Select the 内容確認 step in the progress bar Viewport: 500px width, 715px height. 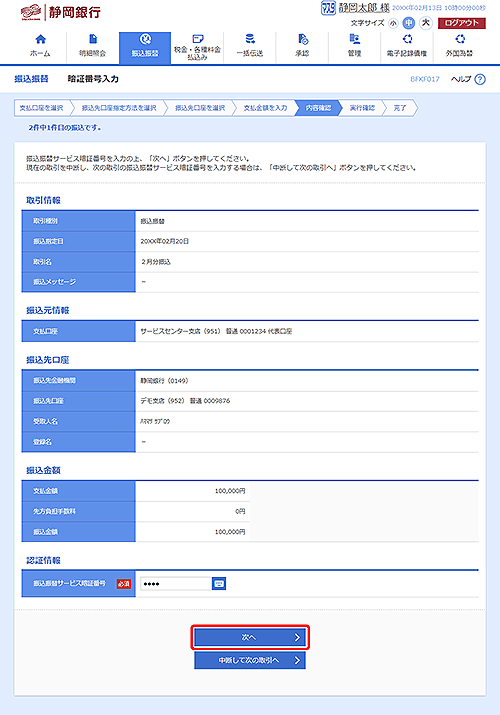[318, 108]
